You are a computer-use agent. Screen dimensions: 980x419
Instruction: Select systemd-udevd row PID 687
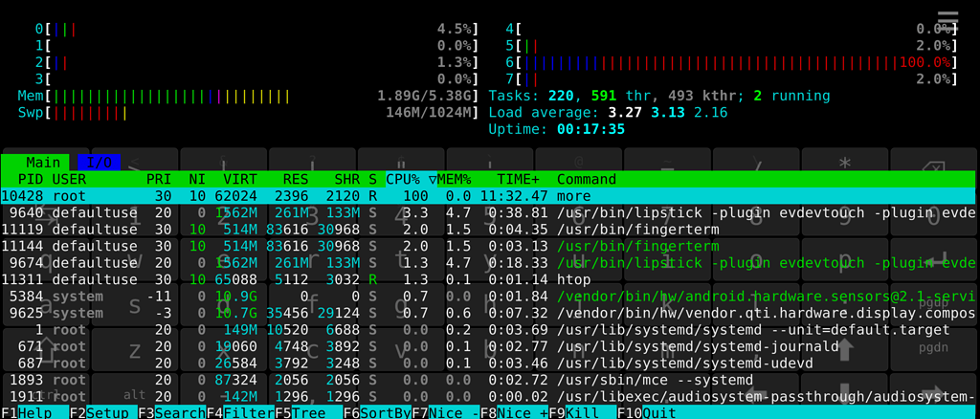coord(490,363)
